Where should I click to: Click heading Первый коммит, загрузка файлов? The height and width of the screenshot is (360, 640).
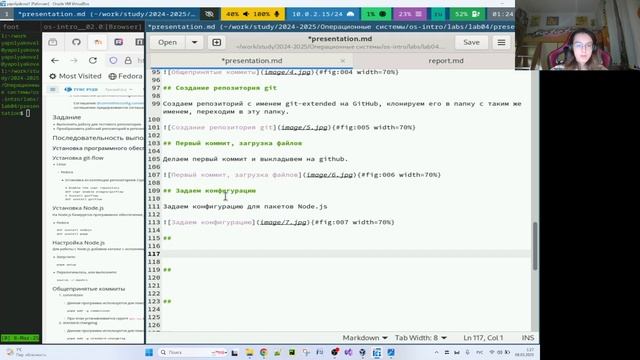point(232,143)
